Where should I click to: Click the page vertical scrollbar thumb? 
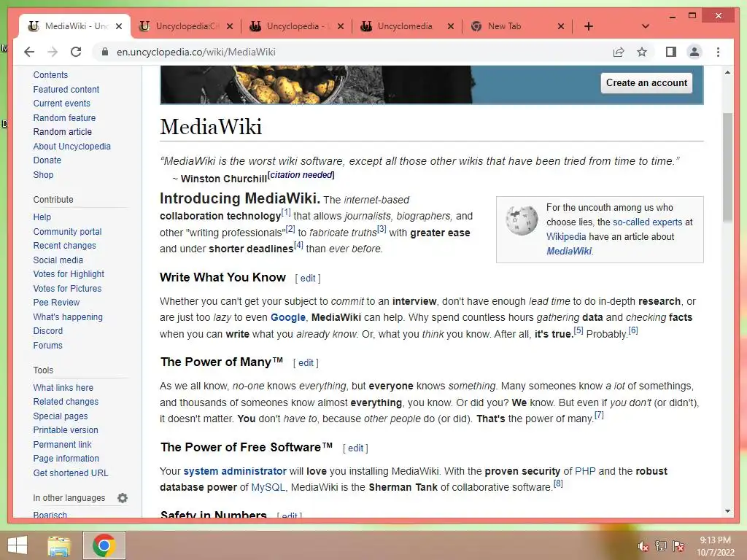pos(727,167)
